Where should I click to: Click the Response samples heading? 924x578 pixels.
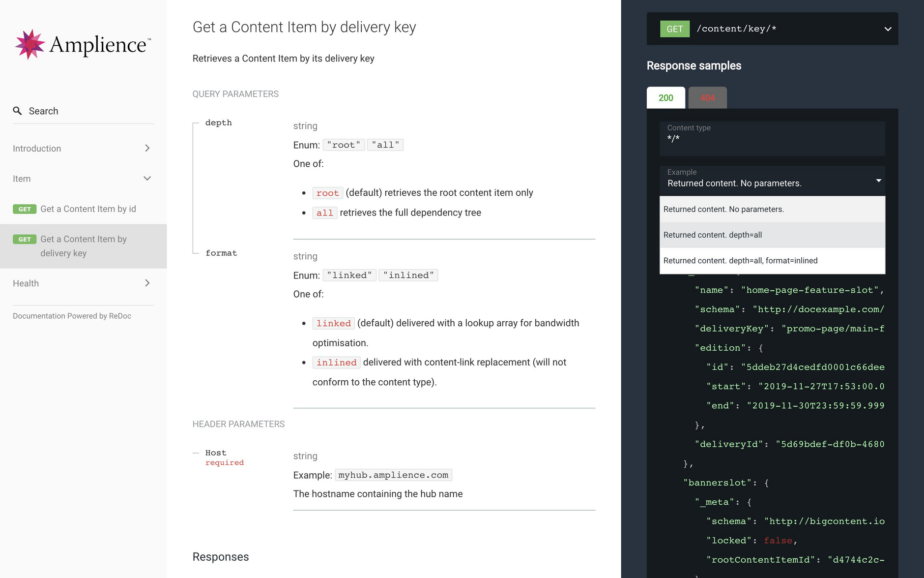694,66
